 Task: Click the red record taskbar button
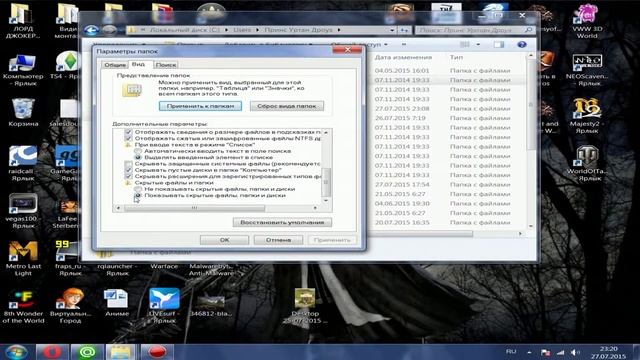(157, 352)
